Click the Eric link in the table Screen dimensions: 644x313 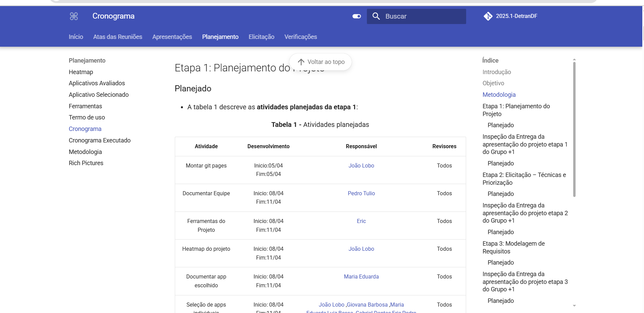tap(361, 221)
